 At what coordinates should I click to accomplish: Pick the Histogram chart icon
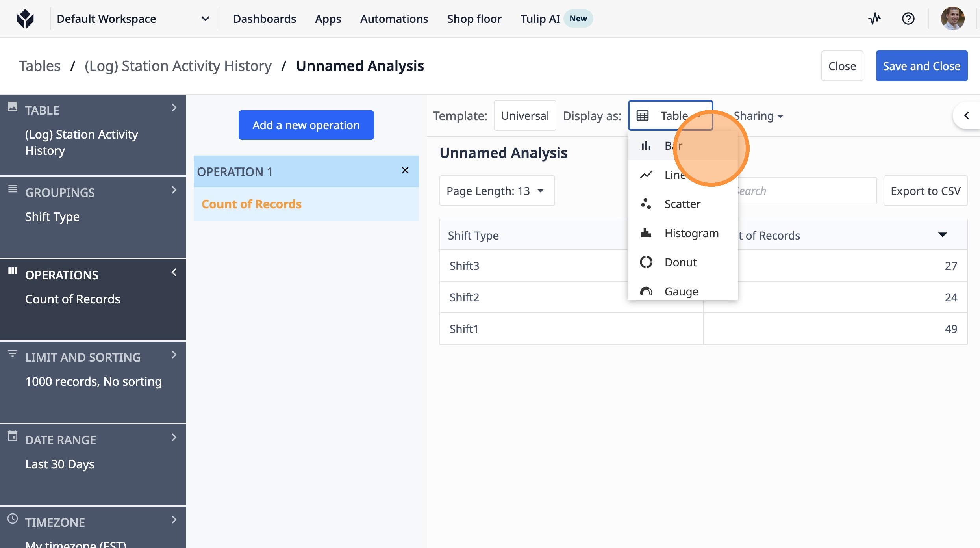646,233
